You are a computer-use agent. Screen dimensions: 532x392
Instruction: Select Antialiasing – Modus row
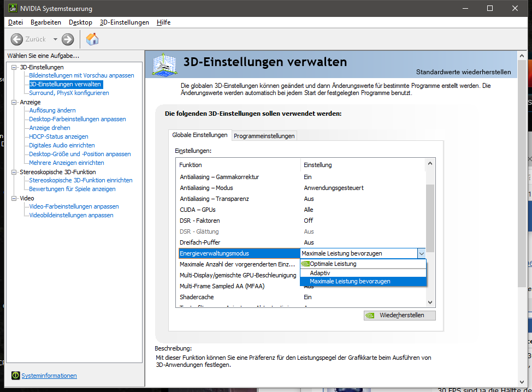pyautogui.click(x=302, y=188)
